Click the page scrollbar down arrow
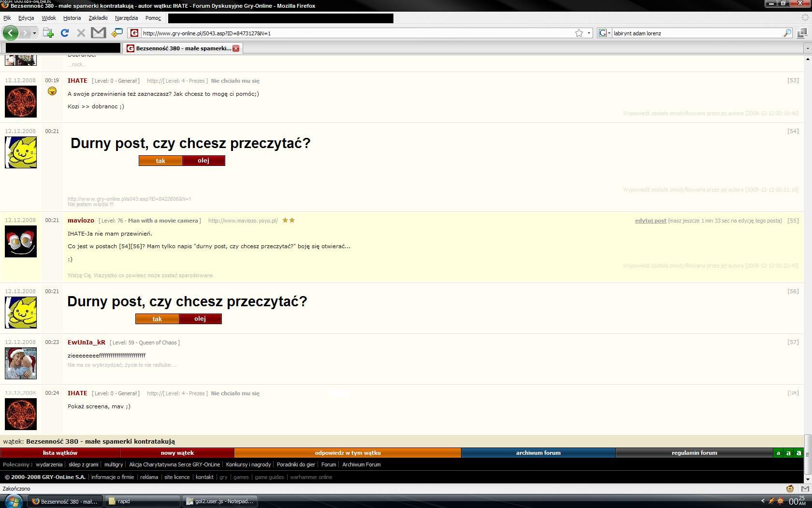The height and width of the screenshot is (508, 812). (x=808, y=479)
